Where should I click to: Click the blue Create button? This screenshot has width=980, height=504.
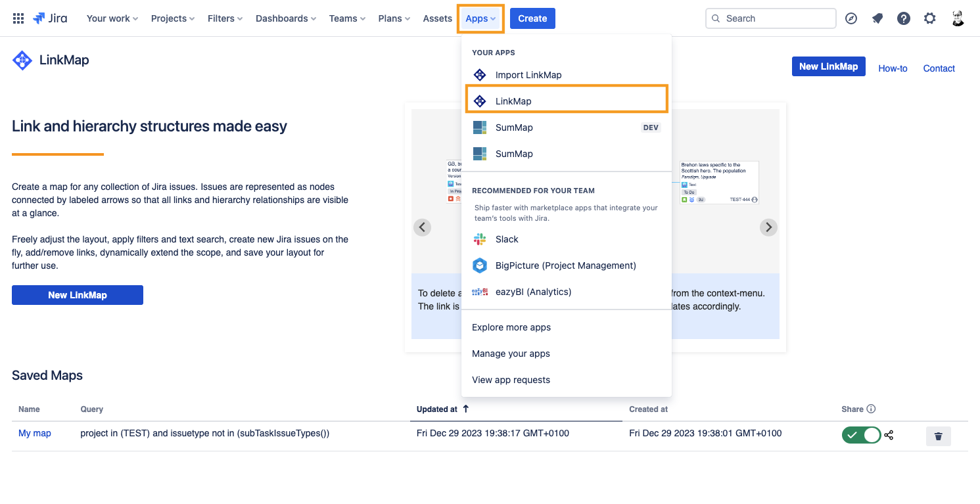coord(532,18)
